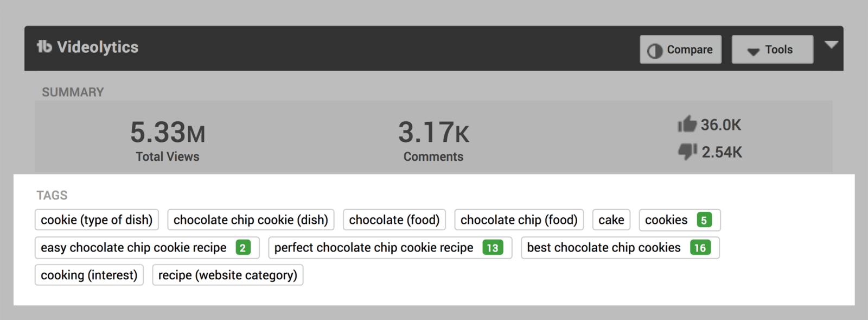Image resolution: width=868 pixels, height=320 pixels.
Task: Select the "chocolate chip cookie (dish)" tag
Action: [x=251, y=220]
